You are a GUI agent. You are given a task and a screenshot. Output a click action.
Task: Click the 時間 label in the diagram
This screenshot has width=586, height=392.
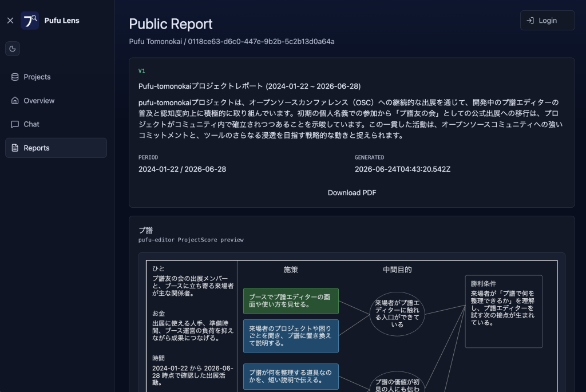click(159, 358)
